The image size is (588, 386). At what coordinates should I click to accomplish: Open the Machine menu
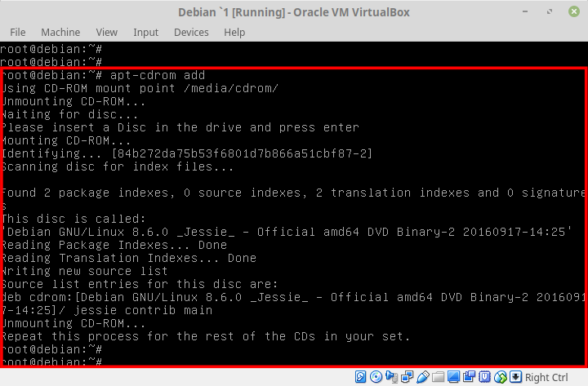pos(60,32)
